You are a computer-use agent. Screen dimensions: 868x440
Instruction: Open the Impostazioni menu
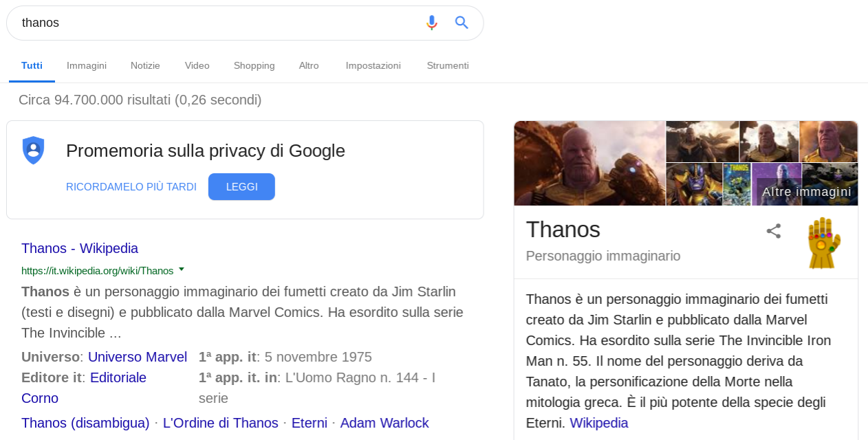[x=373, y=66]
